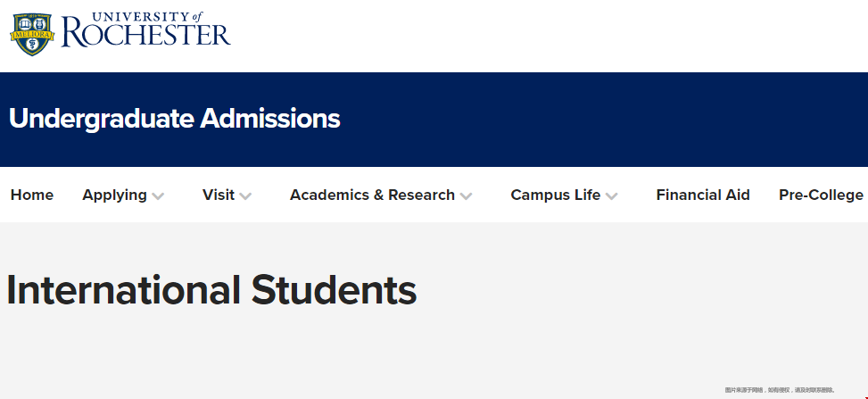Expand the Visit menu chevron
Image resolution: width=868 pixels, height=399 pixels.
245,196
